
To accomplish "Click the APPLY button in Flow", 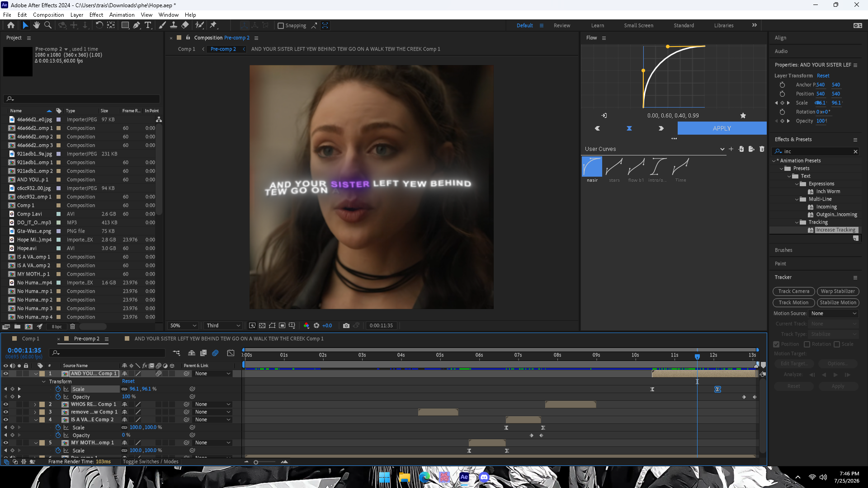I will point(722,128).
